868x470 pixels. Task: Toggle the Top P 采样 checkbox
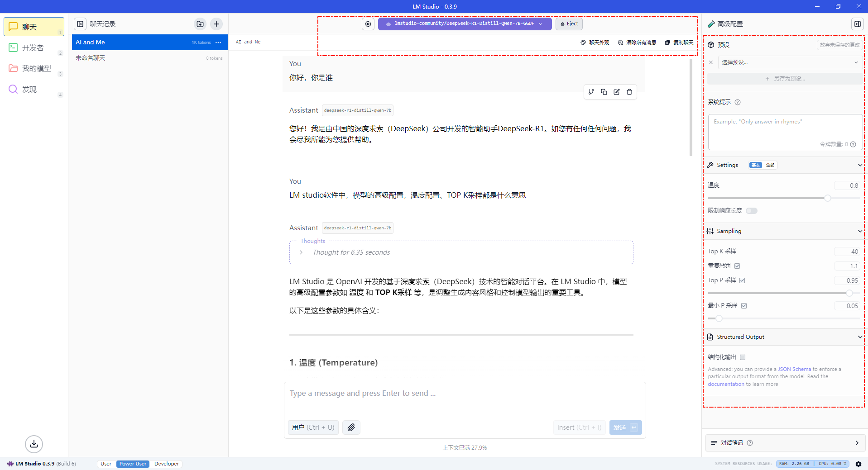pyautogui.click(x=742, y=280)
